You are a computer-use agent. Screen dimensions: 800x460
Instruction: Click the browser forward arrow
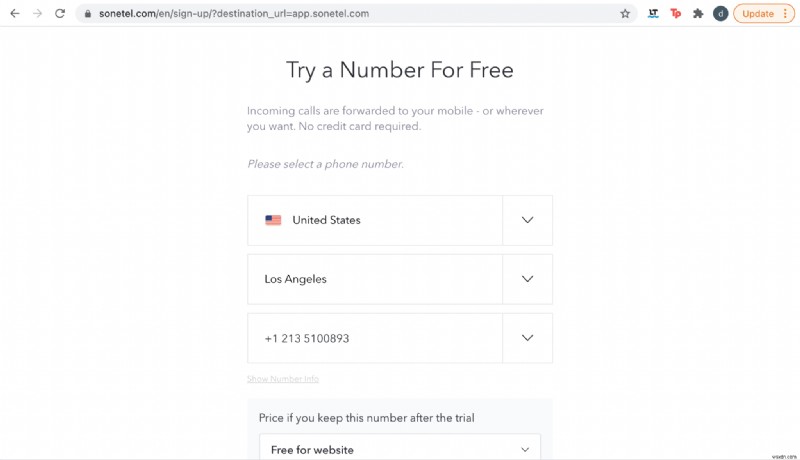coord(37,14)
